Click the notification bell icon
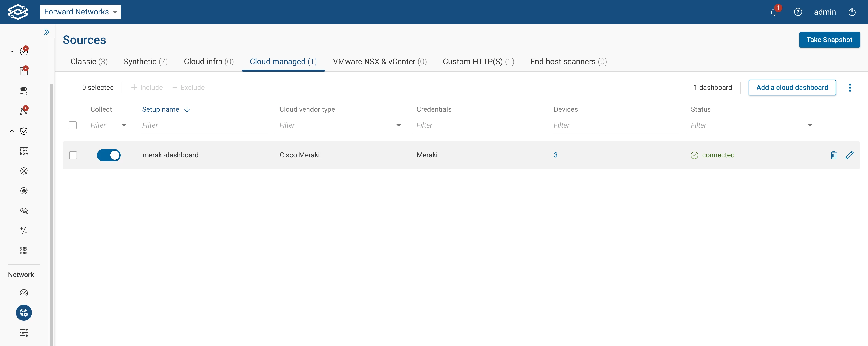Image resolution: width=868 pixels, height=346 pixels. point(774,12)
